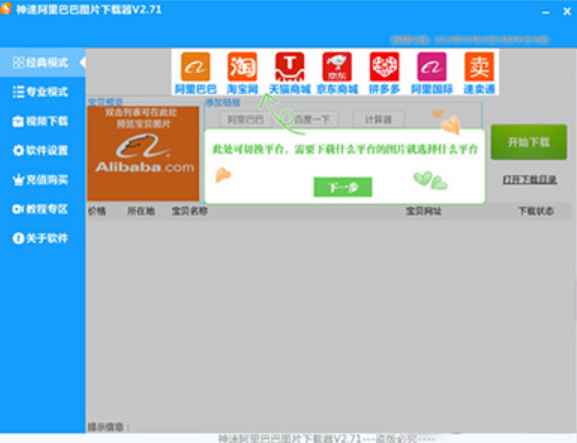577x443 pixels.
Task: Switch to the 淘宝网 platform icon
Action: click(242, 67)
